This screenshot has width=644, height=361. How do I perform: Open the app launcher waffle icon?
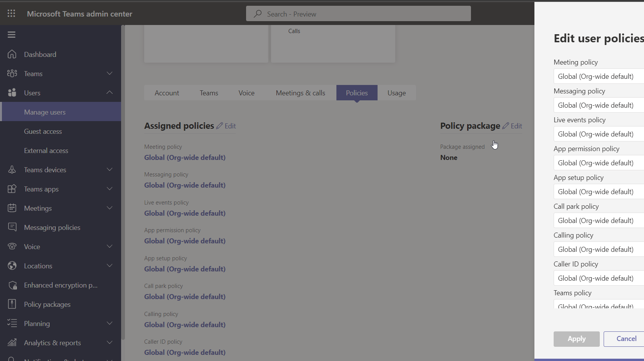click(12, 14)
